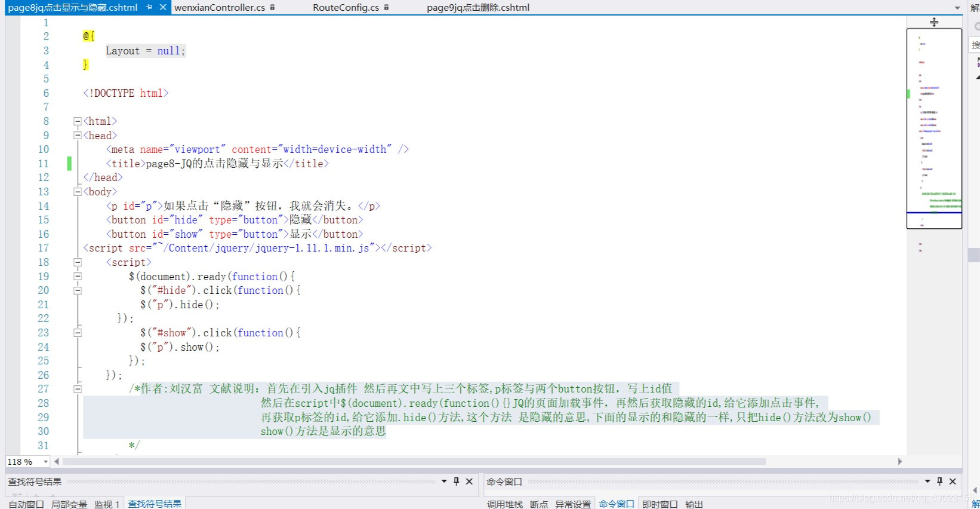Open the page9jq点击删除.cshtml tab

(478, 7)
